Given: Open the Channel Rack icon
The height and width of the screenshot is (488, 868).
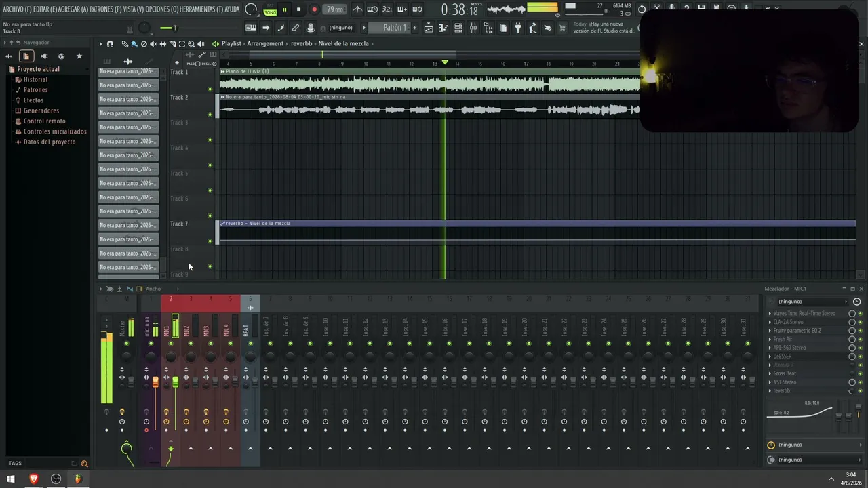Looking at the screenshot, I should [458, 28].
